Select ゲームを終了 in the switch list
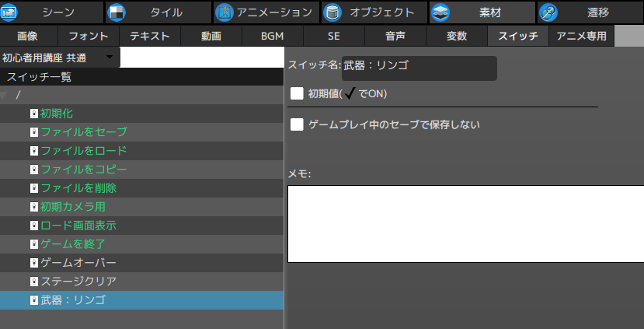Viewport: 644px width, 329px height. (141, 244)
